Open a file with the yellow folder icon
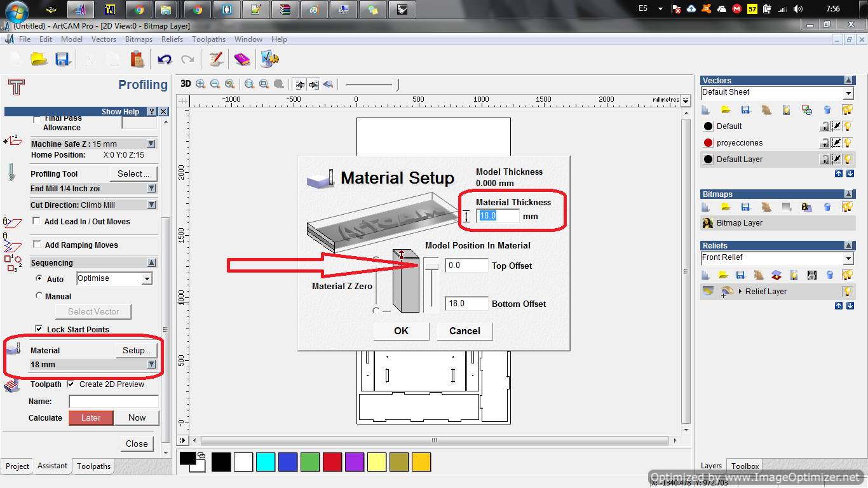Image resolution: width=868 pixels, height=488 pixels. [39, 59]
